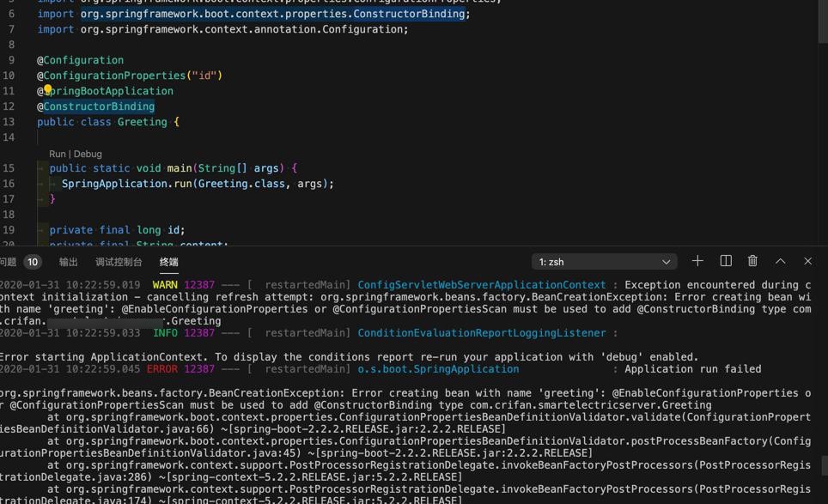Click SpringApplication.run call on line 16
The width and height of the screenshot is (828, 504).
coord(198,184)
